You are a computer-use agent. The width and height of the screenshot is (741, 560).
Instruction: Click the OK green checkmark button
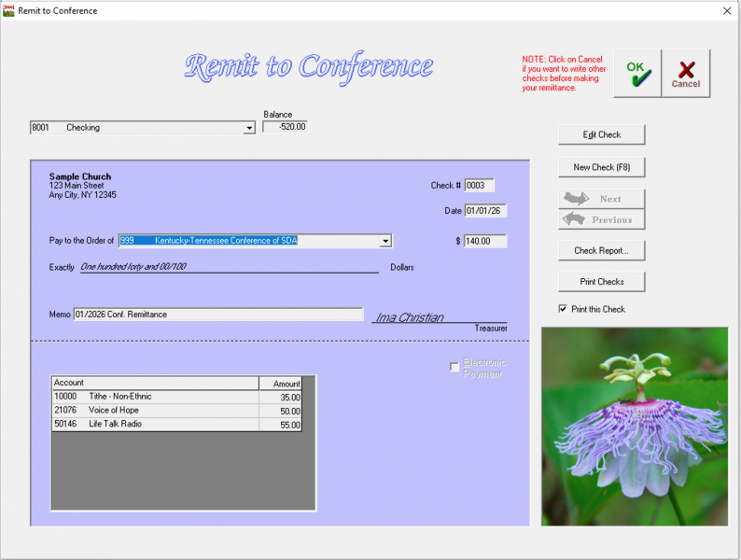click(637, 74)
